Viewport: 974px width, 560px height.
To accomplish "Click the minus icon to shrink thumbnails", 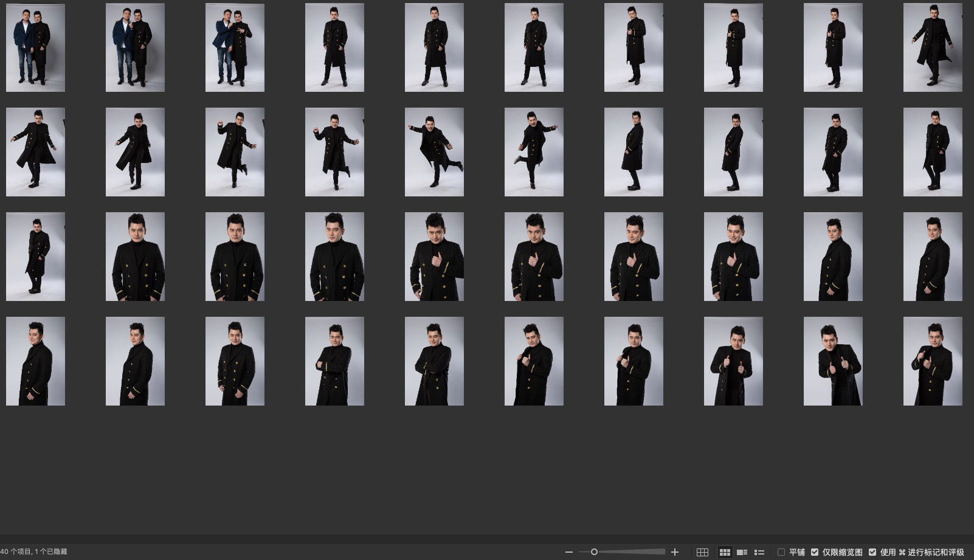I will pyautogui.click(x=568, y=552).
